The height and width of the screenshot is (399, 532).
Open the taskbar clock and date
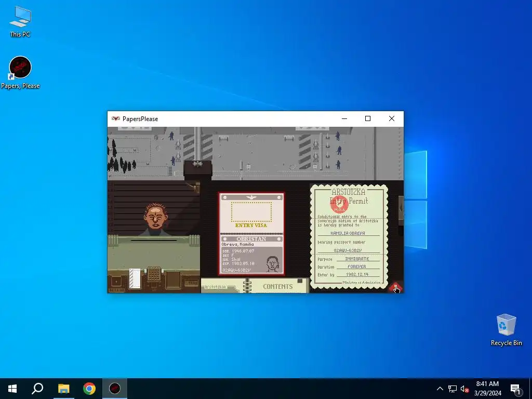pos(487,389)
